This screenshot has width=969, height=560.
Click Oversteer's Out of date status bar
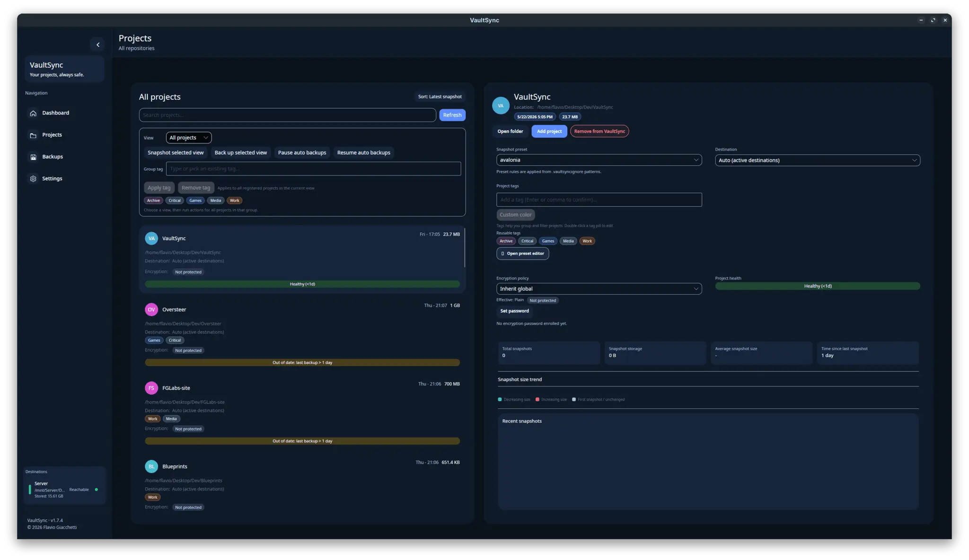pos(302,363)
